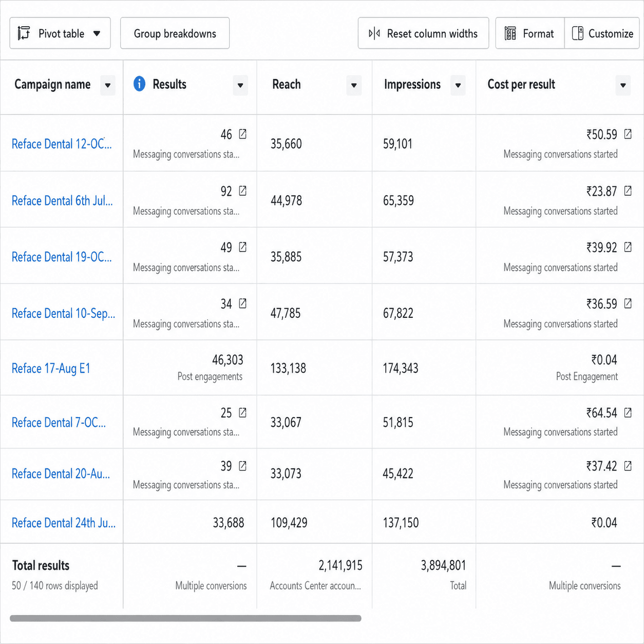
Task: Click open icon beside 34 results
Action: pyautogui.click(x=243, y=304)
